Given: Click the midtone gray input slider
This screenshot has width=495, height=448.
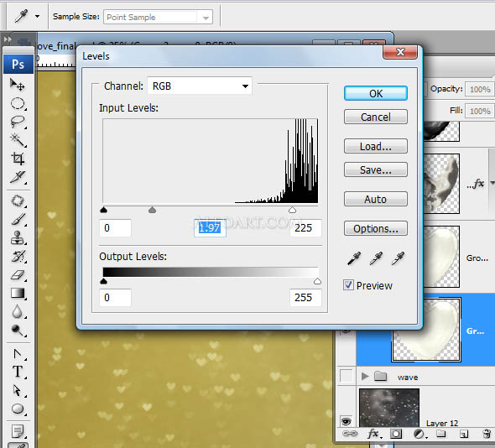Looking at the screenshot, I should tap(152, 210).
